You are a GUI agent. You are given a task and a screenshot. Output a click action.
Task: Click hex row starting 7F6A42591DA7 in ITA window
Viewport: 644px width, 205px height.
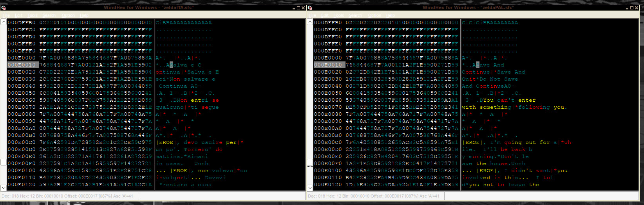pos(96,142)
